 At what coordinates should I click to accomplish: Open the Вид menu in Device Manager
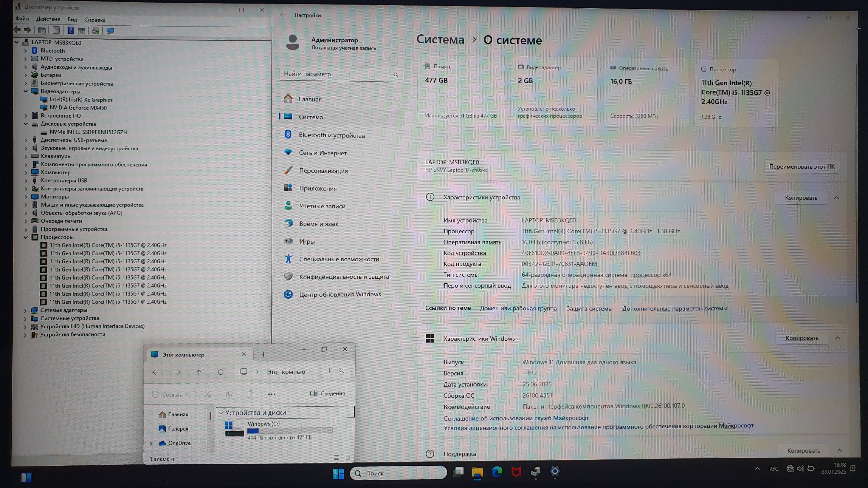click(72, 20)
